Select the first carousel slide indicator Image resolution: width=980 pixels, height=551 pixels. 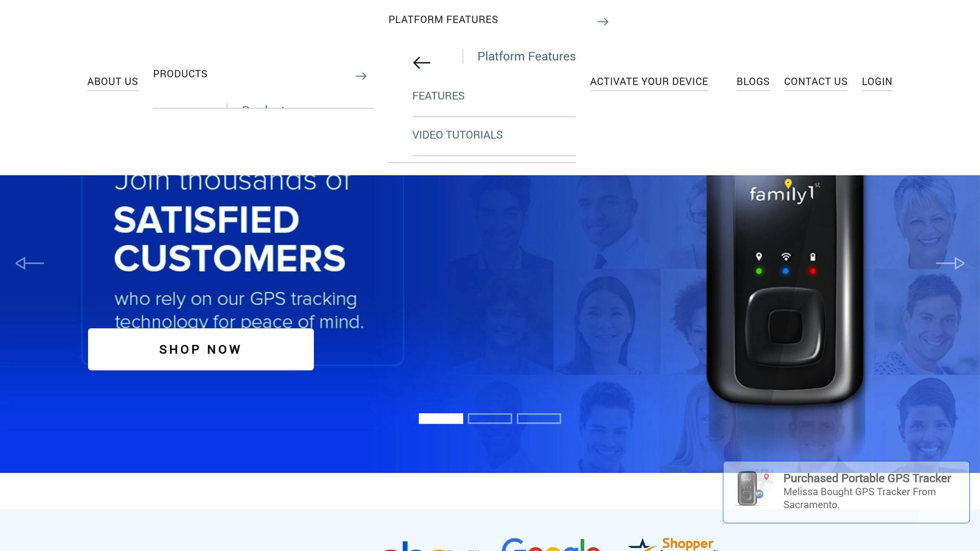tap(441, 419)
